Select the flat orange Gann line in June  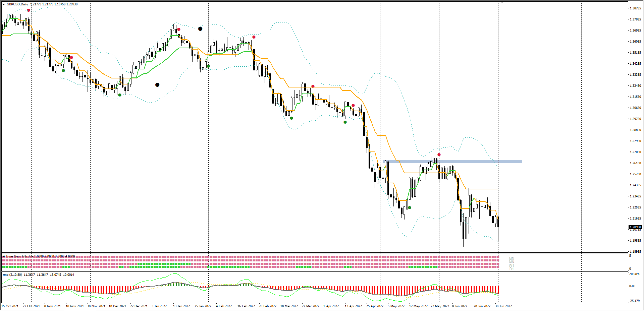click(x=482, y=189)
